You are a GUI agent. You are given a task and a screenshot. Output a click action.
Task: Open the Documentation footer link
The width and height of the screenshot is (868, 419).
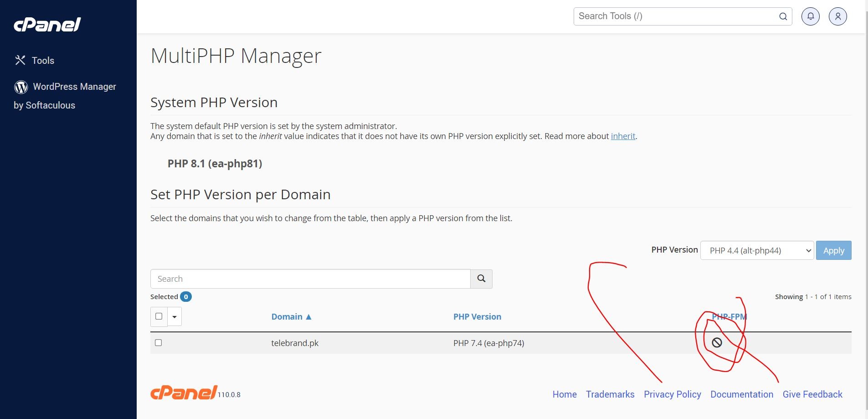tap(741, 394)
